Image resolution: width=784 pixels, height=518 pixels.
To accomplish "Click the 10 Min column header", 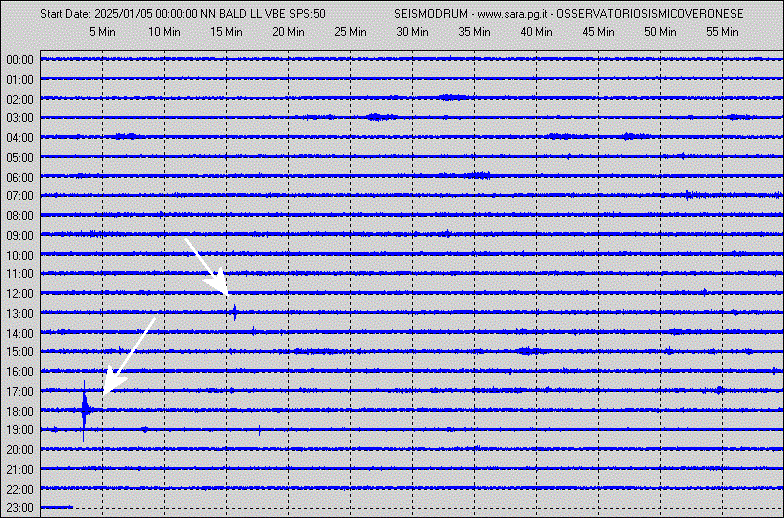I will point(164,32).
